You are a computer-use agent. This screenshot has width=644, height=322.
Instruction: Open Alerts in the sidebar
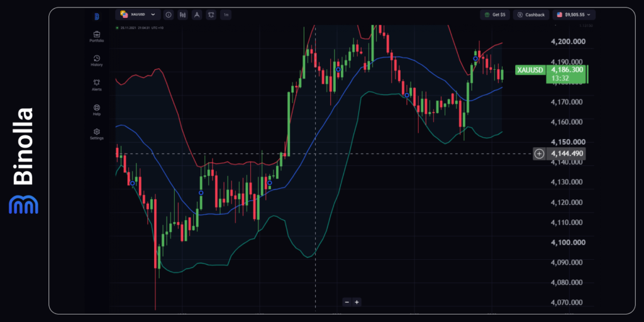(97, 86)
